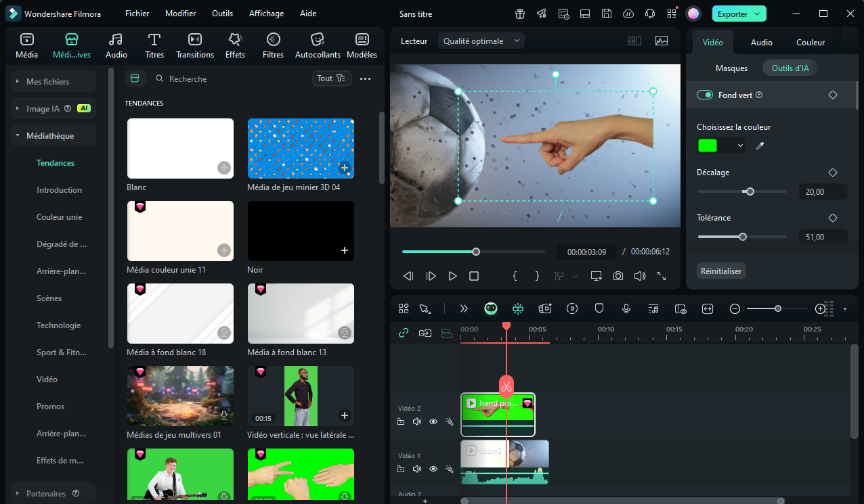Click the three dots more options in media panel
Screen dimensions: 864x504
tap(365, 78)
